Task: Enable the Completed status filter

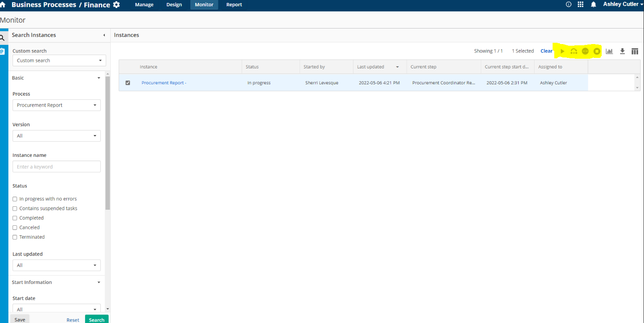Action: [x=15, y=218]
